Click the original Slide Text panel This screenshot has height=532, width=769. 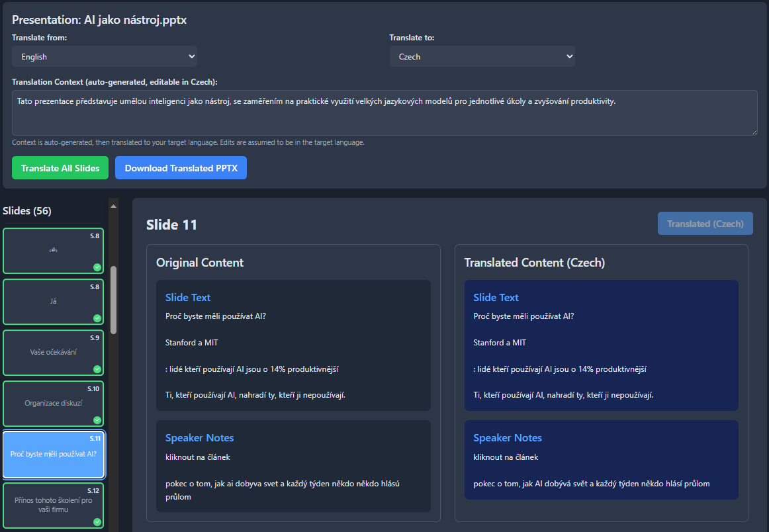coord(293,345)
